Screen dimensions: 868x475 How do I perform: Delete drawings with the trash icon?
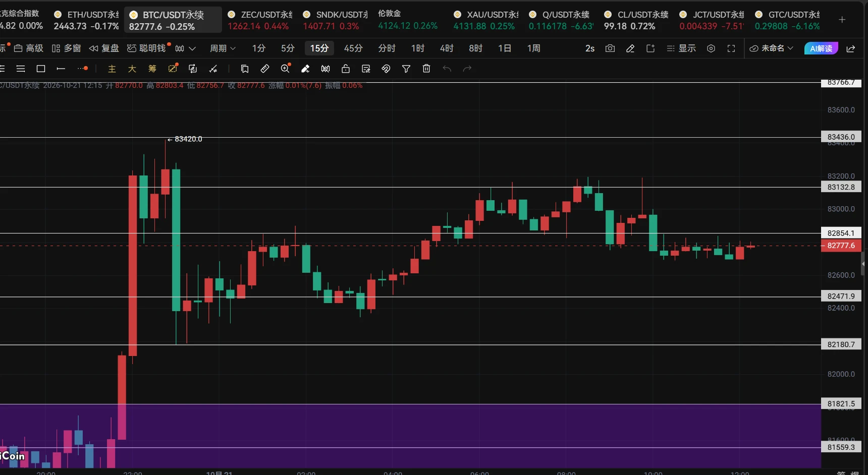426,69
